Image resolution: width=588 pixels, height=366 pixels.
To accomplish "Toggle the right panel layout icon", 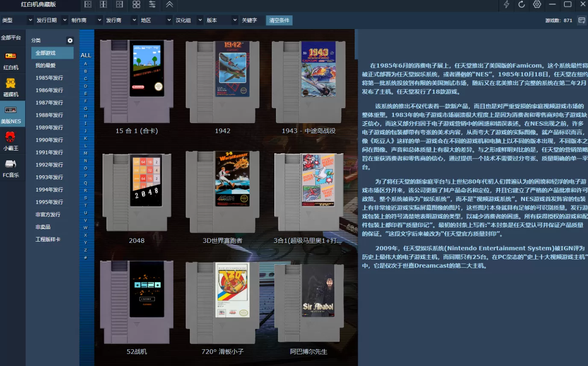I will pos(119,5).
